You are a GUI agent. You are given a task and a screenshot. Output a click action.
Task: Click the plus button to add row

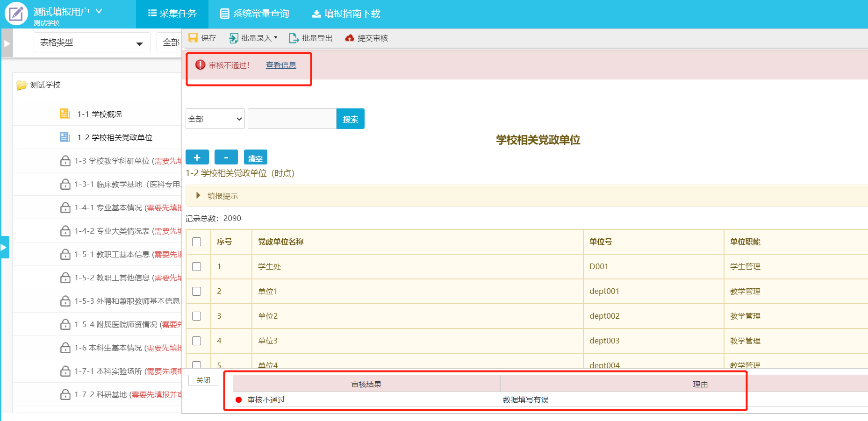(x=197, y=157)
